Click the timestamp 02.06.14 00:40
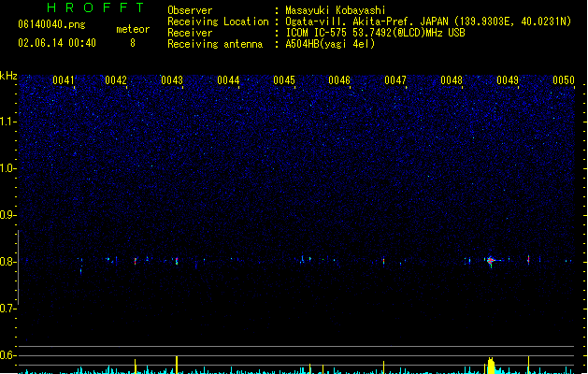This screenshot has width=588, height=374. pyautogui.click(x=57, y=43)
